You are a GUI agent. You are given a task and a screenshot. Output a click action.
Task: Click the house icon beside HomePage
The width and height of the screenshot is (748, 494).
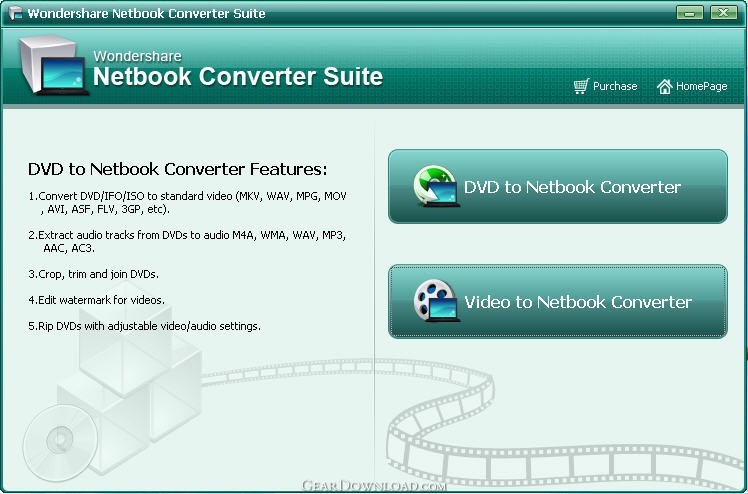tap(665, 86)
